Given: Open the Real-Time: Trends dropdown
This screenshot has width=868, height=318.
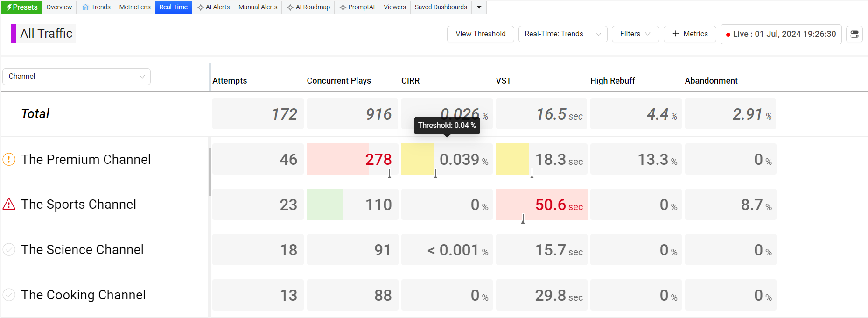Looking at the screenshot, I should click(562, 34).
